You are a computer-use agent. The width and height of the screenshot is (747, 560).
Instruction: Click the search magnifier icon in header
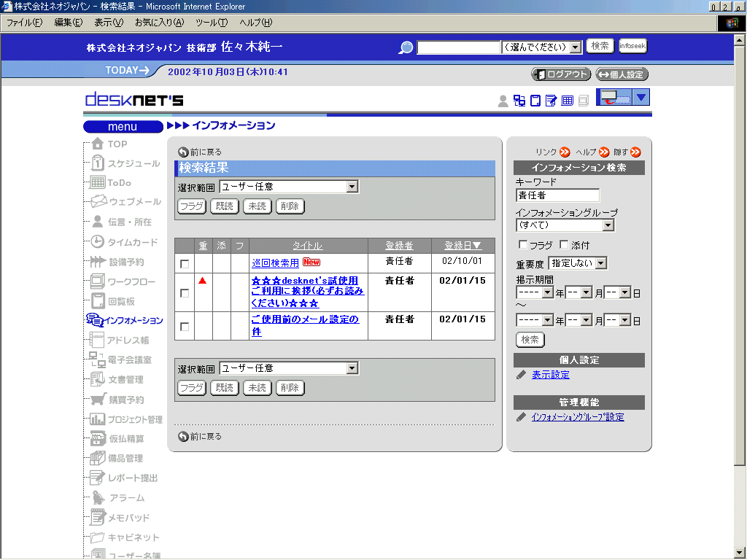click(406, 47)
